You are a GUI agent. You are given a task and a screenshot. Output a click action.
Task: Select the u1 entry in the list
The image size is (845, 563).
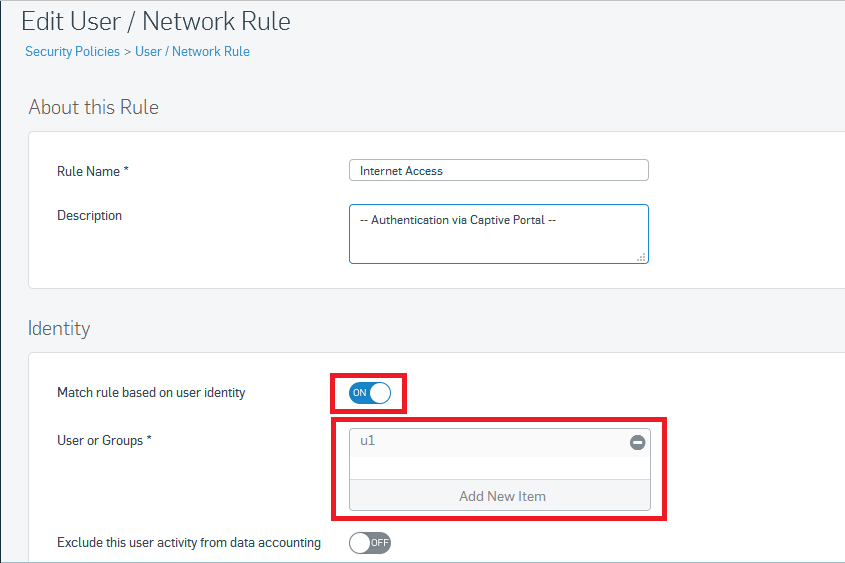[489, 442]
